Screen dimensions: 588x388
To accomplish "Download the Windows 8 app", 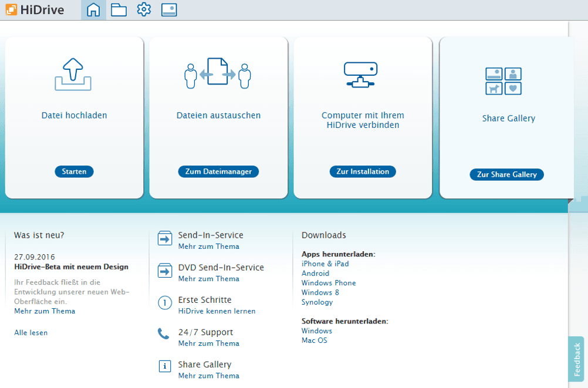I will tap(320, 293).
